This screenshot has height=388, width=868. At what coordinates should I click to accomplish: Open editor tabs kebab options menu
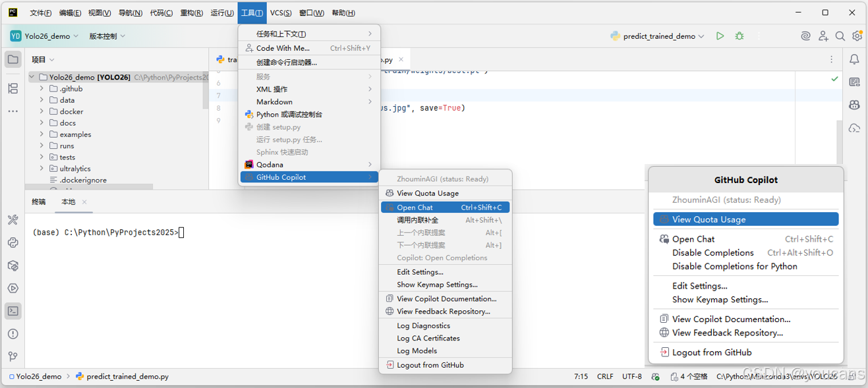coord(833,59)
